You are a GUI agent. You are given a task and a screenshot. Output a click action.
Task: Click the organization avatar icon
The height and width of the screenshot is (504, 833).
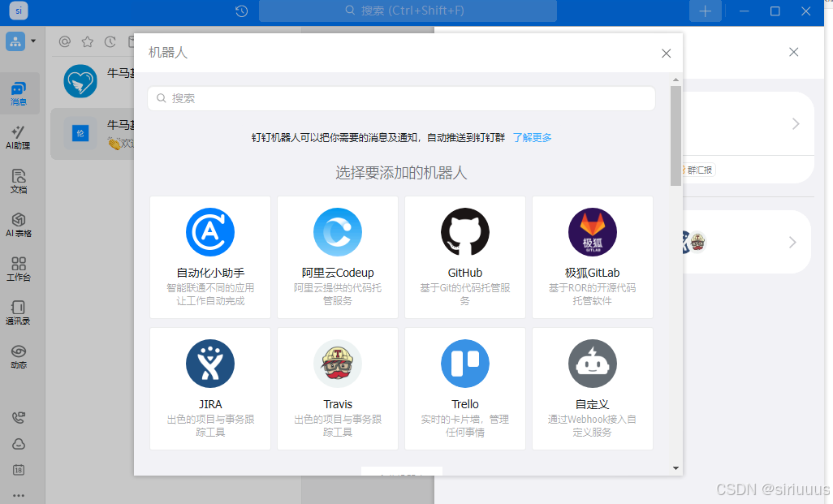15,41
